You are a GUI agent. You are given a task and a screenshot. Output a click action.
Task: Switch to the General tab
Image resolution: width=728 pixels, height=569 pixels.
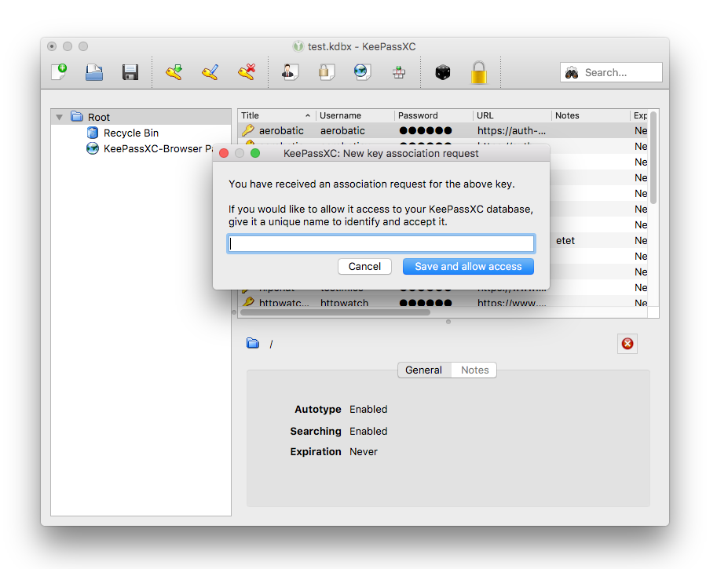coord(423,370)
